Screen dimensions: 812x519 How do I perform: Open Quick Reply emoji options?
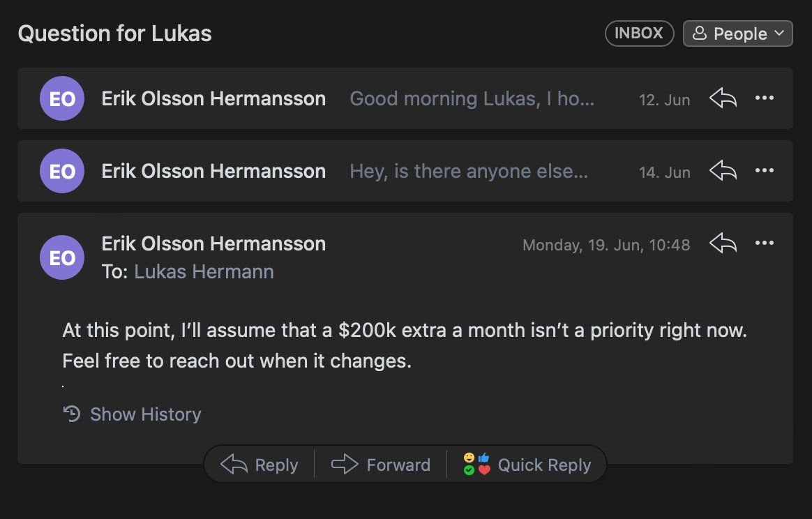point(527,465)
